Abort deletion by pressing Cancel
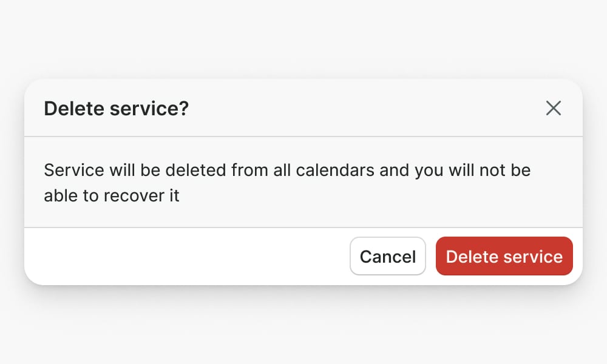 (388, 256)
